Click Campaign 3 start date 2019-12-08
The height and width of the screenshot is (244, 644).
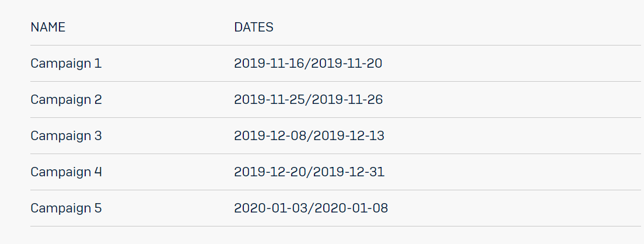click(x=271, y=136)
